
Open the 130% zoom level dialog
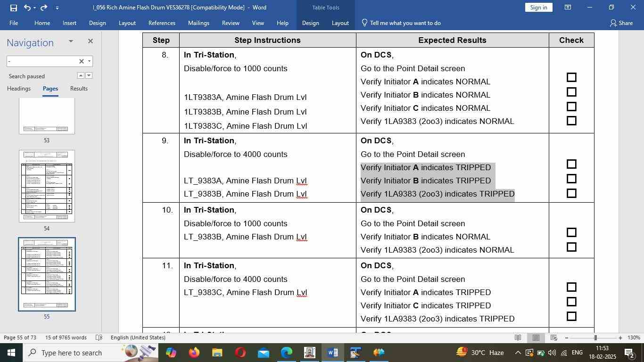(x=634, y=337)
